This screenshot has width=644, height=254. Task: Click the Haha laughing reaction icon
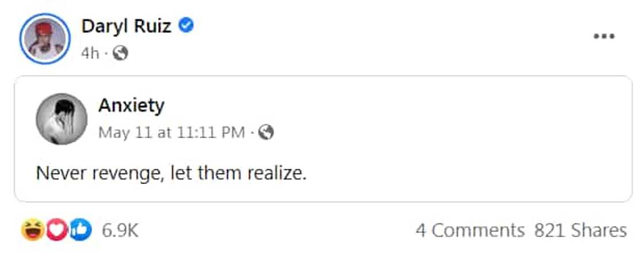32,230
